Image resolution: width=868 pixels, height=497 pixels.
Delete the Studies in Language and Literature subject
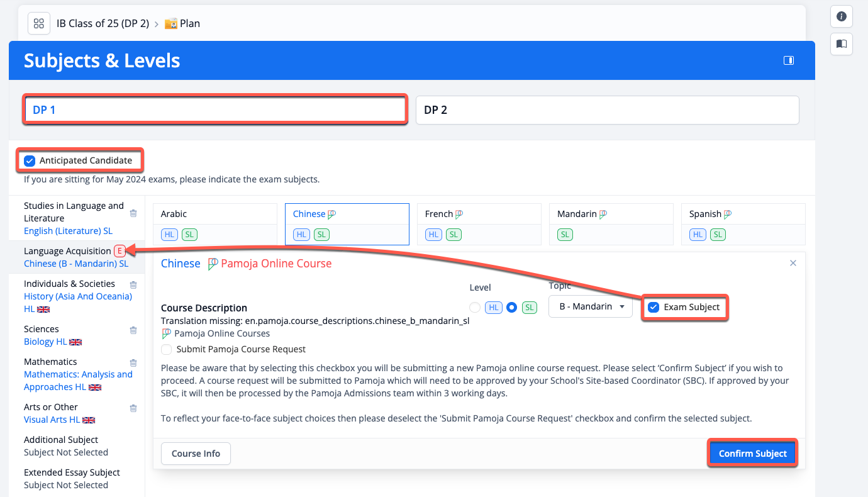click(133, 213)
